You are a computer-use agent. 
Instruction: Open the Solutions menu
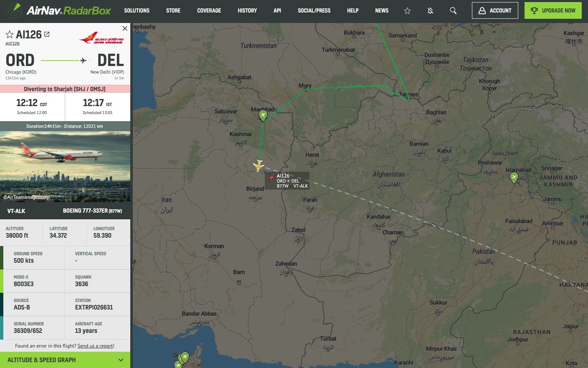[137, 10]
